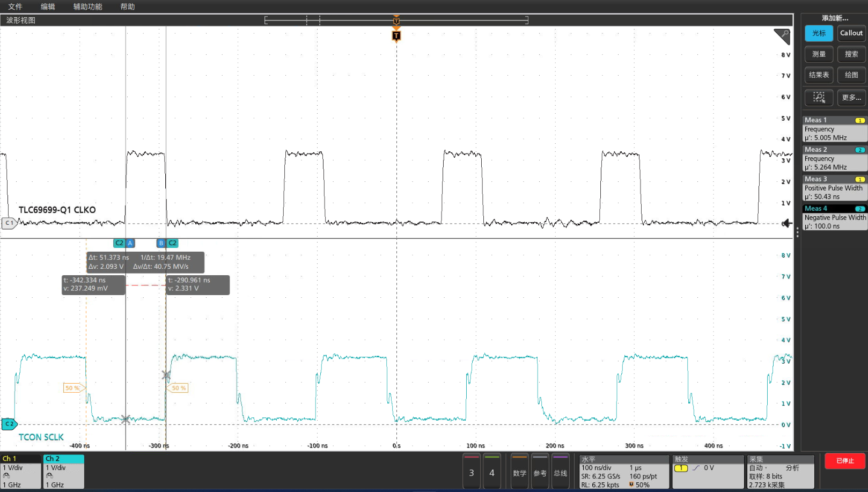Image resolution: width=868 pixels, height=492 pixels.
Task: Click the C1 channel ground-level handle
Action: [9, 223]
